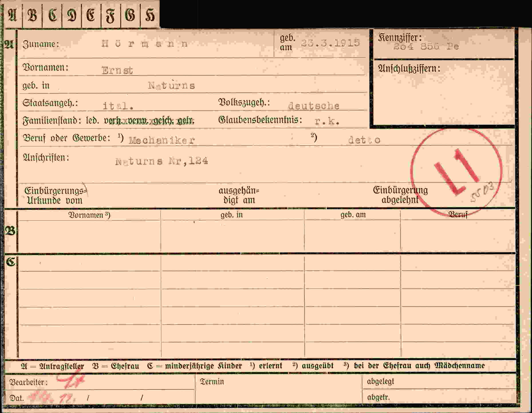The height and width of the screenshot is (413, 532).
Task: Click the 'Beruf' column header under the stamp
Action: coord(458,214)
